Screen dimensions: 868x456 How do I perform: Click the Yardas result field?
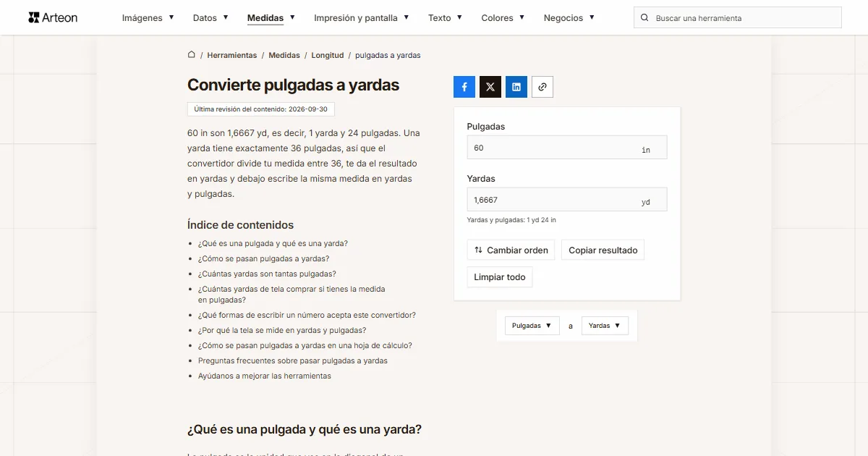(x=567, y=200)
